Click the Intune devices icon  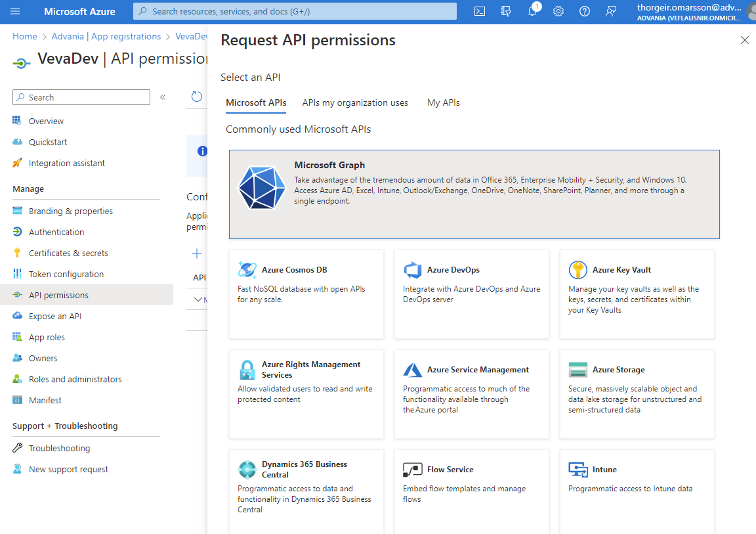coord(577,470)
